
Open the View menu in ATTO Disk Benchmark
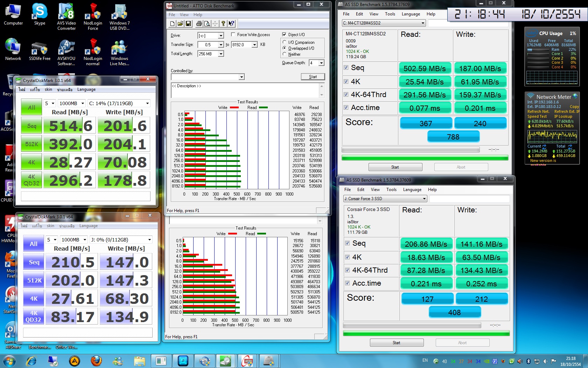184,15
